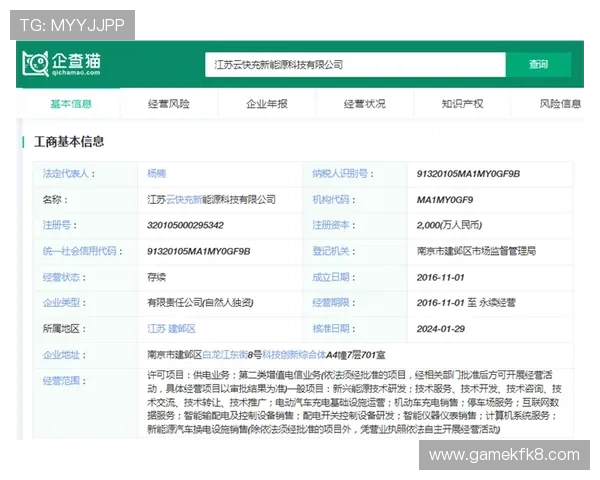The height and width of the screenshot is (480, 600).
Task: Open the 经营风险 tab
Action: tap(169, 104)
